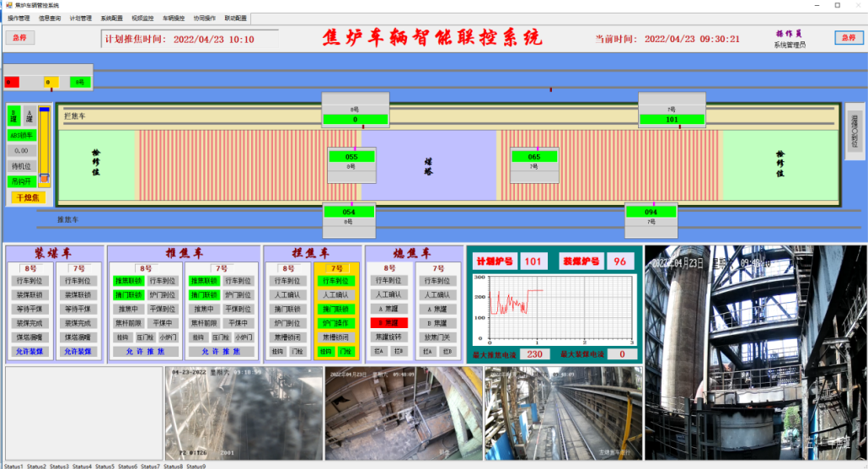
Task: Open the 视频监控 menu
Action: [x=142, y=19]
